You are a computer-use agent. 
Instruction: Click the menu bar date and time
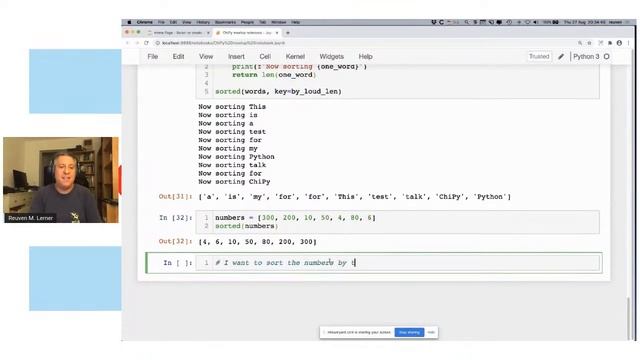point(585,22)
